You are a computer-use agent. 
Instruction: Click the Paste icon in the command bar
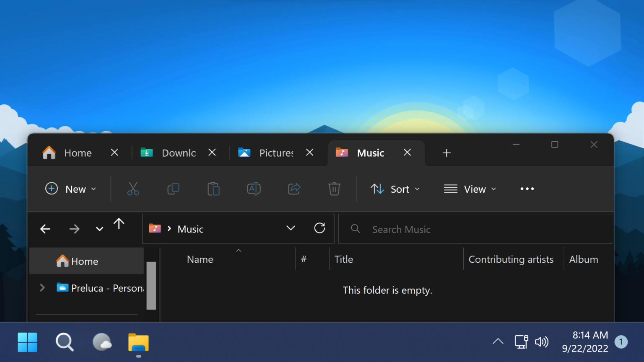[213, 189]
